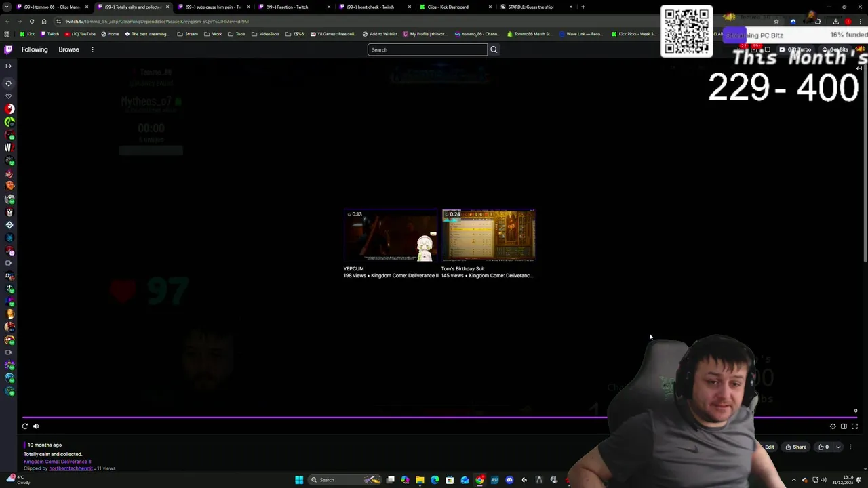
Task: Open Discord from the taskbar
Action: pos(509,480)
